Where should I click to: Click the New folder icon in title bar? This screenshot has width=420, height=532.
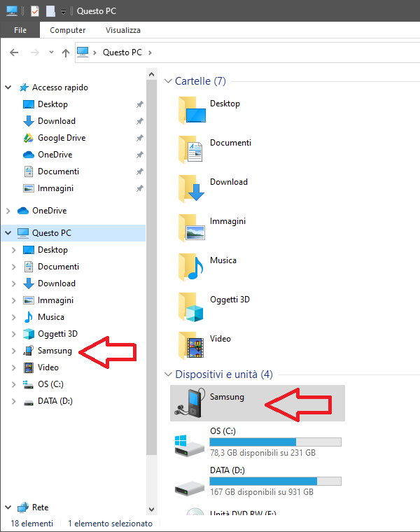(50, 11)
